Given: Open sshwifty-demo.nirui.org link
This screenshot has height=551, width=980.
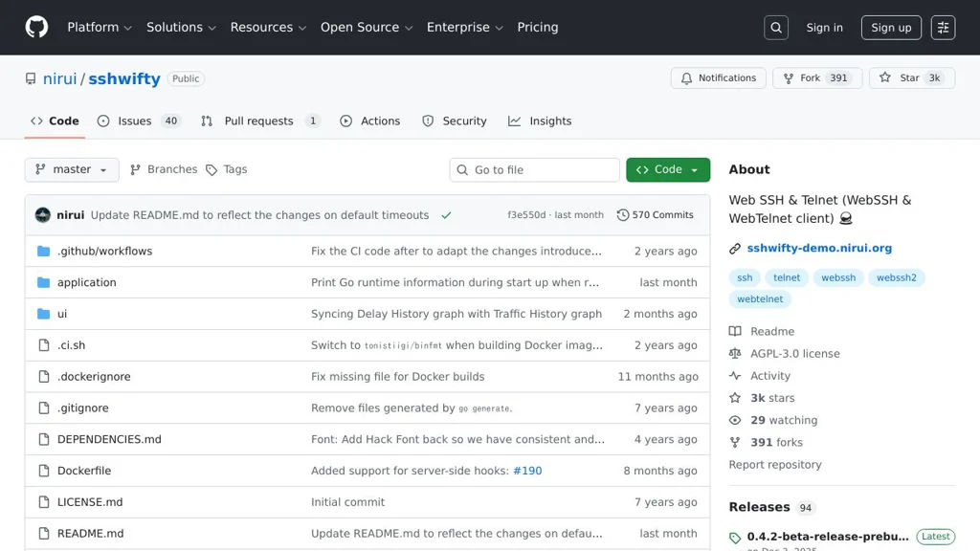Looking at the screenshot, I should click(x=819, y=248).
